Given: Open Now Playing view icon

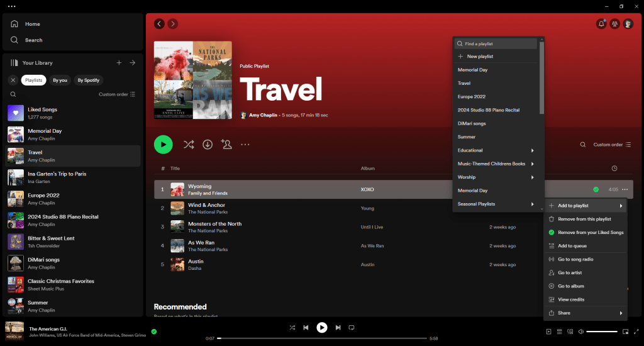Looking at the screenshot, I should (x=548, y=332).
